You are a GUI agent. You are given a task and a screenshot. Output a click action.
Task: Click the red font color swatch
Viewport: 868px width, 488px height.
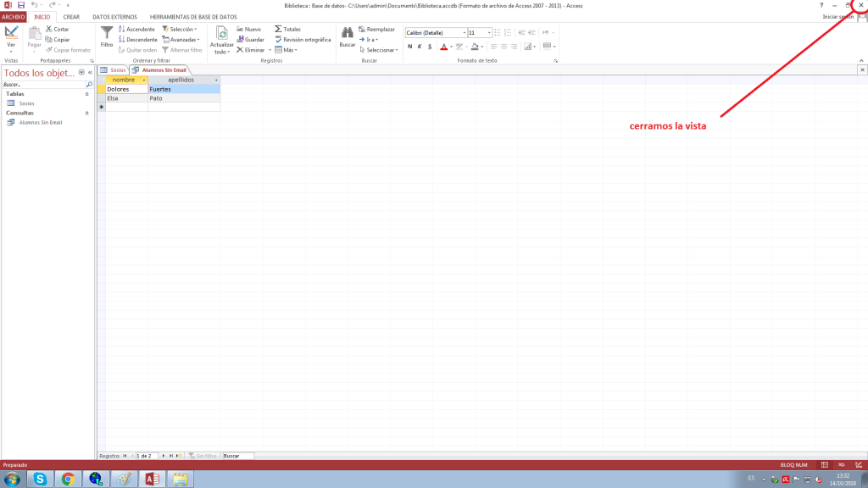(443, 47)
